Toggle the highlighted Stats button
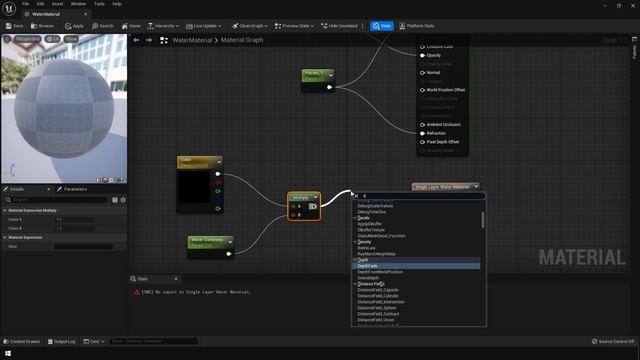Screen dimensions: 640x360 (382, 26)
